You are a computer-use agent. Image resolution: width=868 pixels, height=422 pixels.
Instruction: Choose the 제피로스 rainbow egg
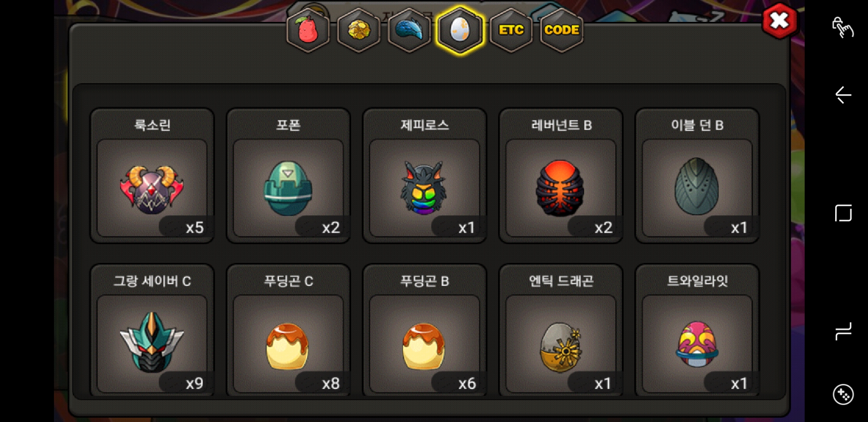(x=425, y=176)
